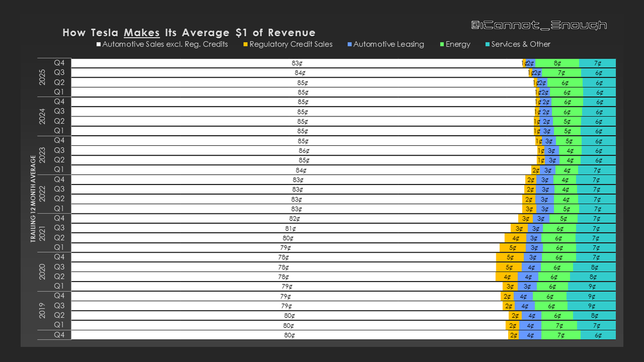The width and height of the screenshot is (644, 362).
Task: Select the Q2 label of 2019
Action: (60, 315)
